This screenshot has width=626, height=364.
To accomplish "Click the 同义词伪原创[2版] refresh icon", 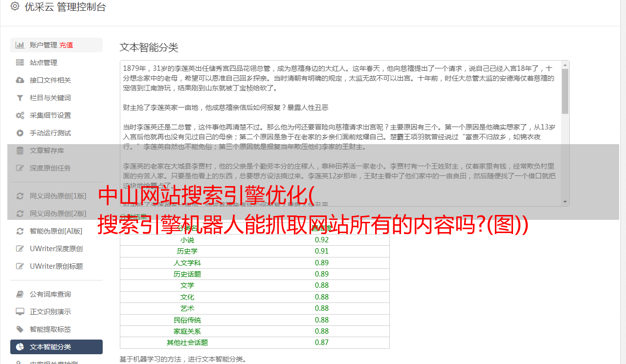I will click(20, 214).
